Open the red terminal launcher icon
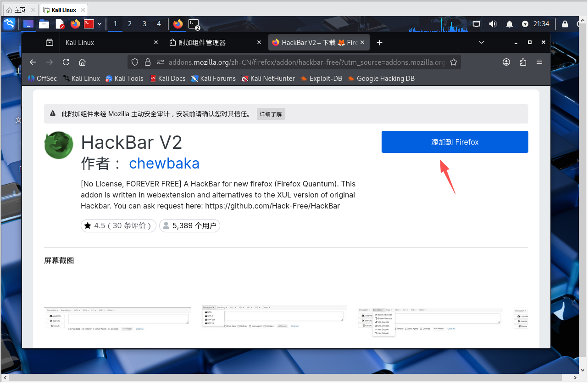The height and width of the screenshot is (383, 588). click(x=89, y=24)
